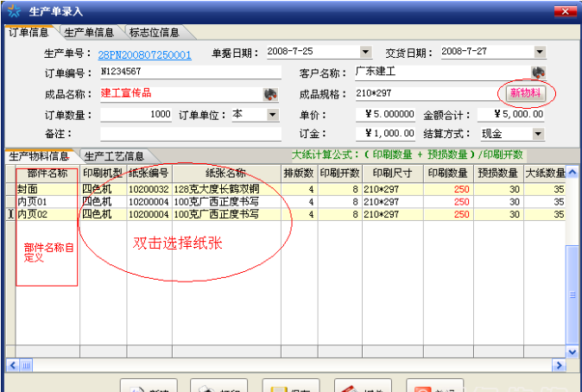Click the 预损数量 column header

click(x=498, y=174)
